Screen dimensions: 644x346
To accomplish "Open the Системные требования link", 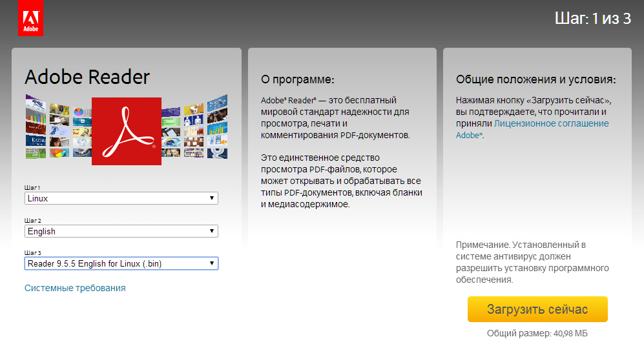I will 75,288.
